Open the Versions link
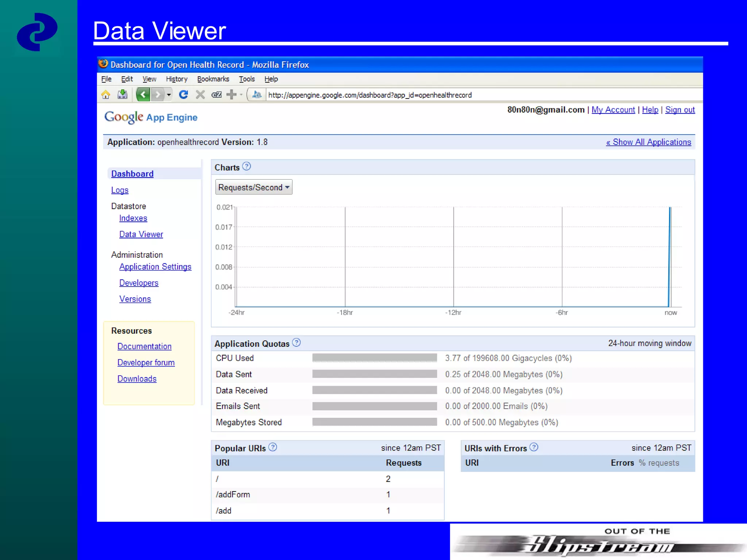This screenshot has width=747, height=560. point(135,299)
